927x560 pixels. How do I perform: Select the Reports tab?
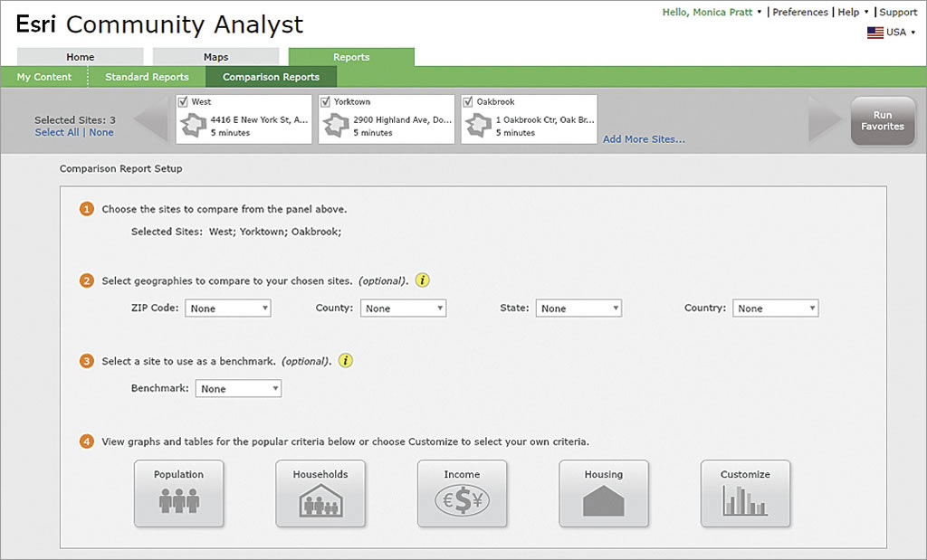point(351,57)
